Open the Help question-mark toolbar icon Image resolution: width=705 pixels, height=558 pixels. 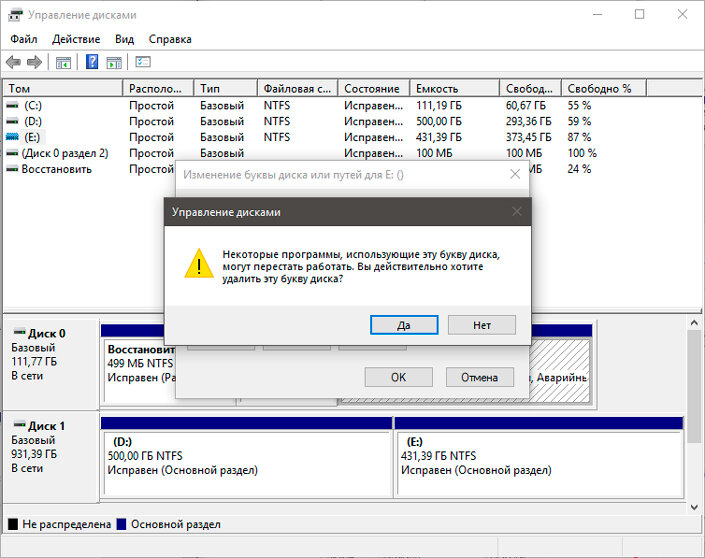pos(92,62)
